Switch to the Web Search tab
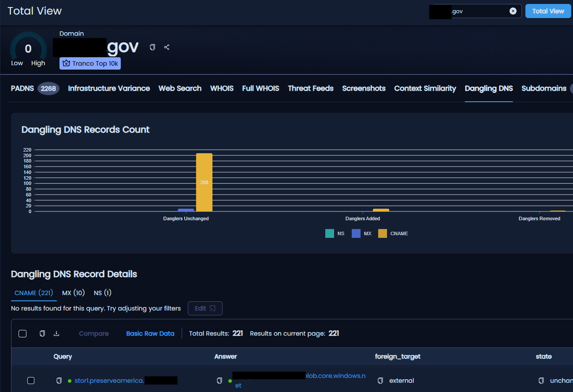This screenshot has height=392, width=573. tap(180, 89)
